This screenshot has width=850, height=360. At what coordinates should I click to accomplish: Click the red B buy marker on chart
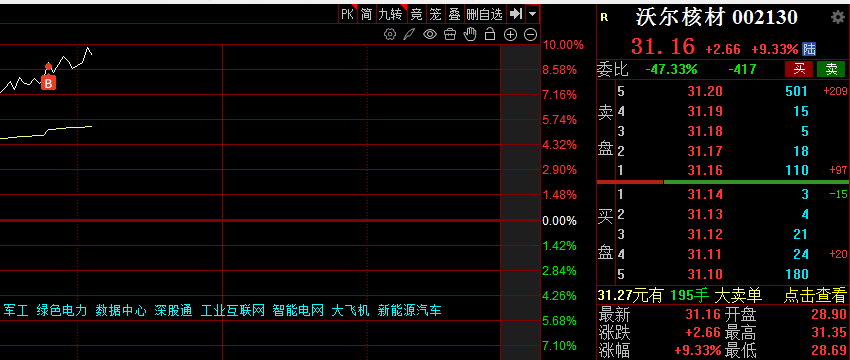(x=48, y=83)
